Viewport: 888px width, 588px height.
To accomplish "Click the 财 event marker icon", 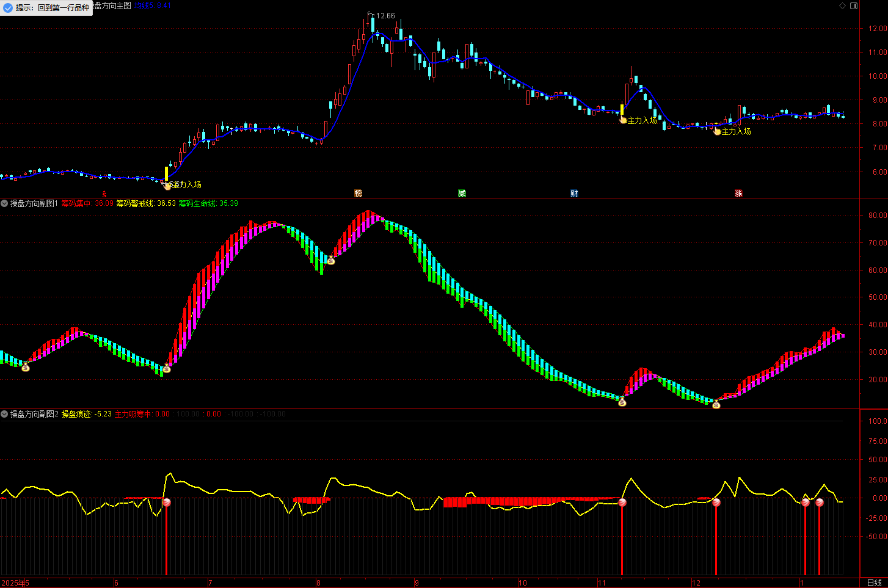I will tap(574, 194).
